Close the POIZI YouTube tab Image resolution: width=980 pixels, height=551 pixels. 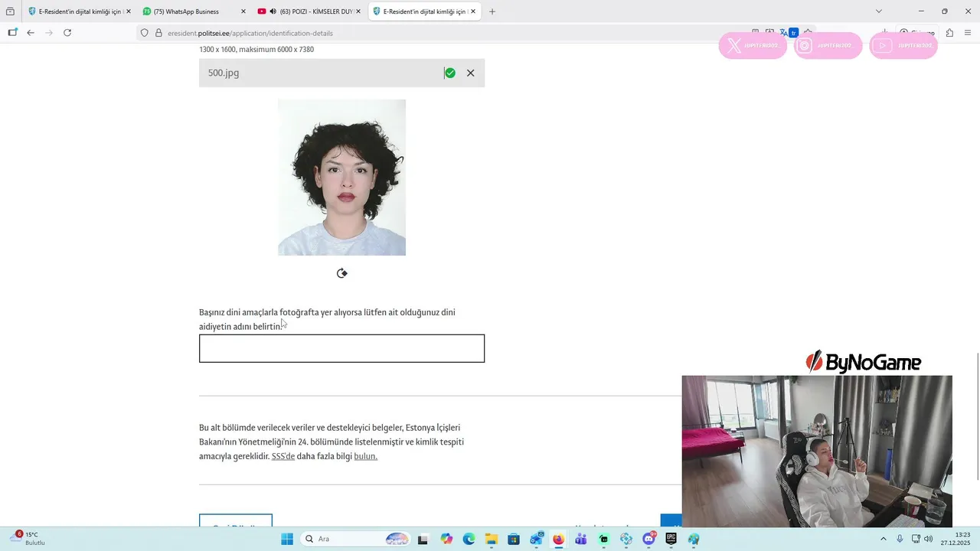tap(358, 11)
